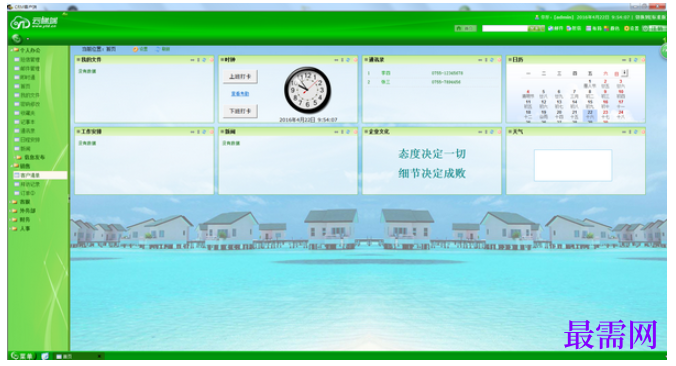Click the 下班打卡 clock-out button
The width and height of the screenshot is (676, 366).
[240, 111]
